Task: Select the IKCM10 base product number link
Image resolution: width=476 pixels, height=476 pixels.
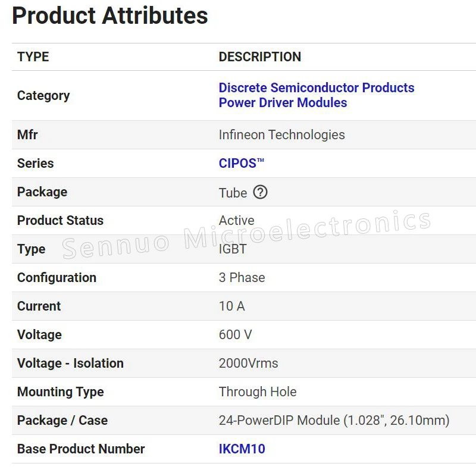Action: pos(241,449)
